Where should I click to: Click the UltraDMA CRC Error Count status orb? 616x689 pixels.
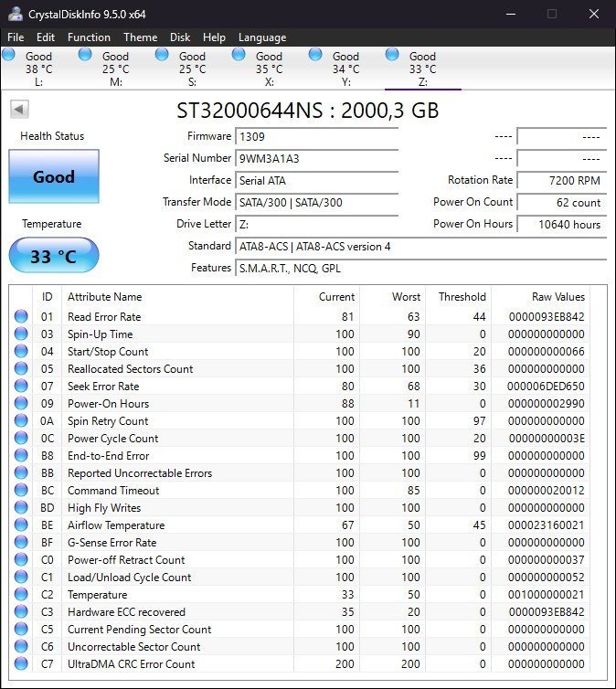21,664
